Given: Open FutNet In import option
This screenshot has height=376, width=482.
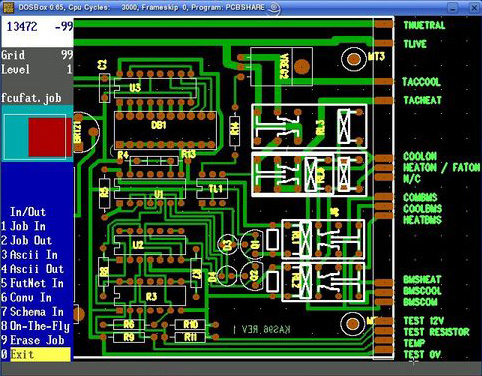Looking at the screenshot, I should (32, 283).
